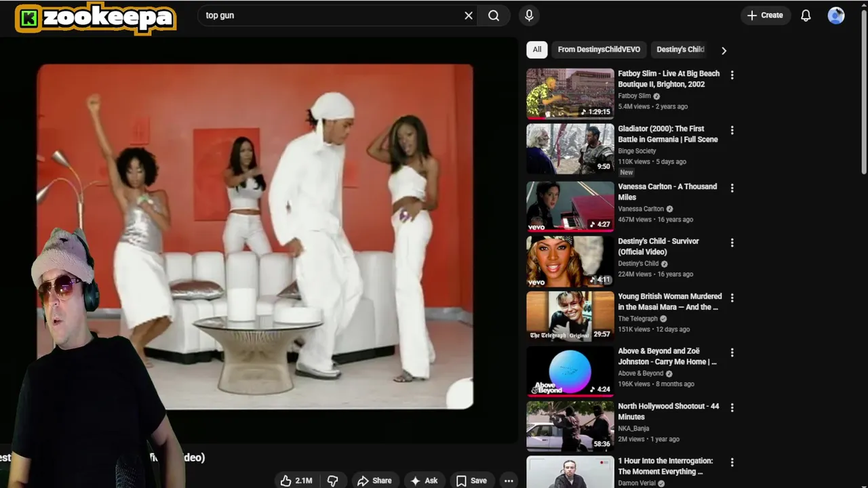Open the account avatar menu
868x488 pixels.
836,16
